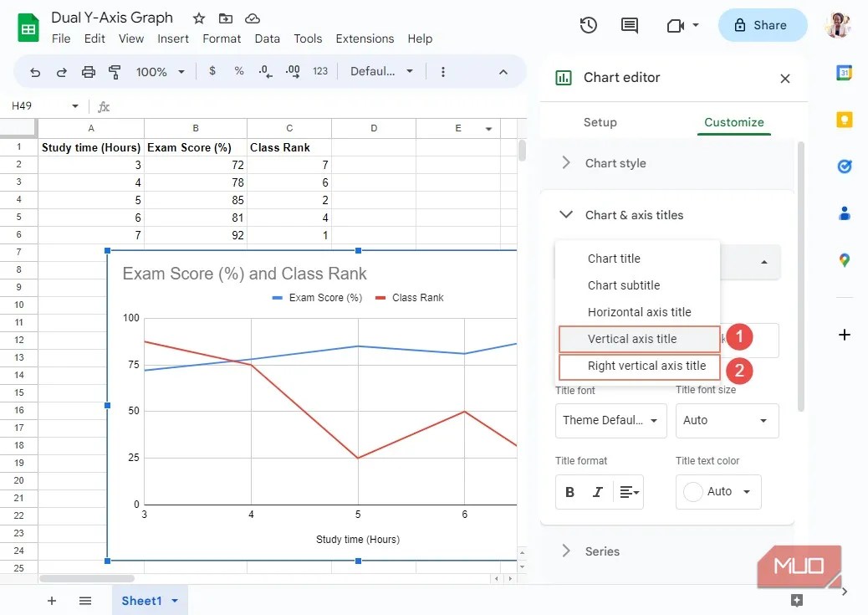Click the Share button
This screenshot has width=868, height=615.
(762, 25)
